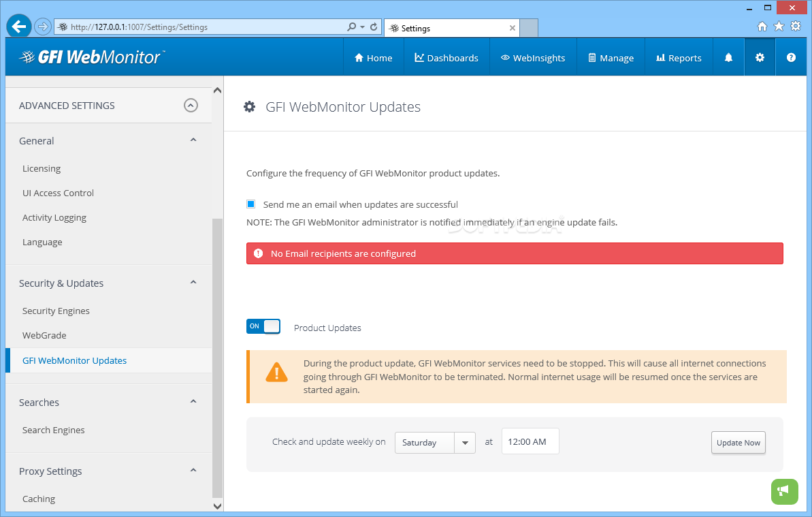Click the Product Updates label
The image size is (812, 517).
(327, 328)
